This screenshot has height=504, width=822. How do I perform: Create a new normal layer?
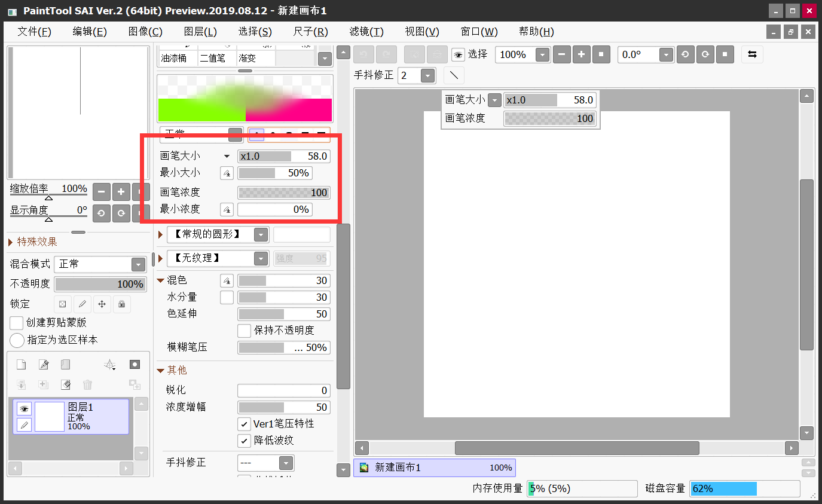pos(21,365)
